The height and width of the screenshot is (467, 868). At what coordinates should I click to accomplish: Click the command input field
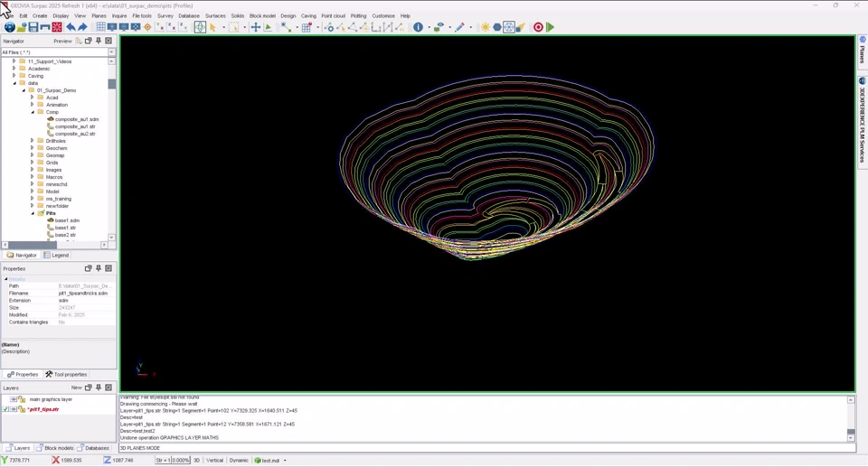coord(487,448)
